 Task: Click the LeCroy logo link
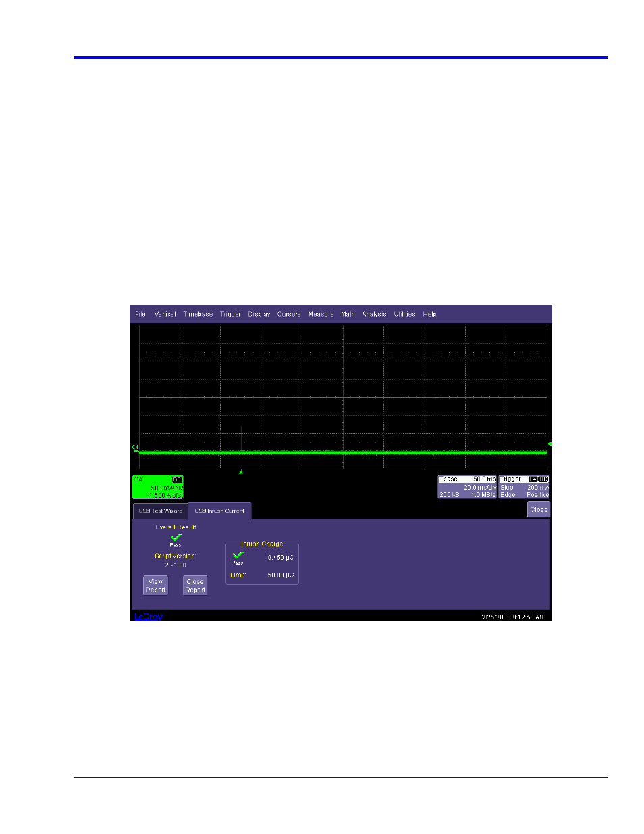click(x=149, y=617)
